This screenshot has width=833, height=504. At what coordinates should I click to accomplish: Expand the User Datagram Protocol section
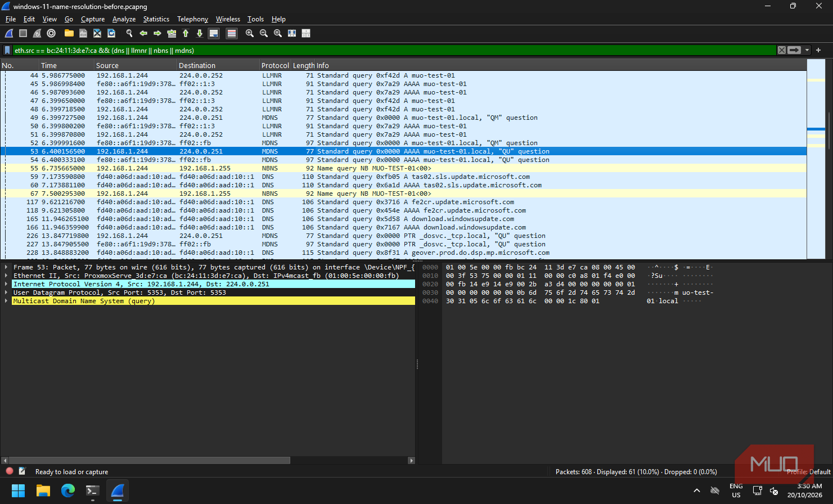6,292
